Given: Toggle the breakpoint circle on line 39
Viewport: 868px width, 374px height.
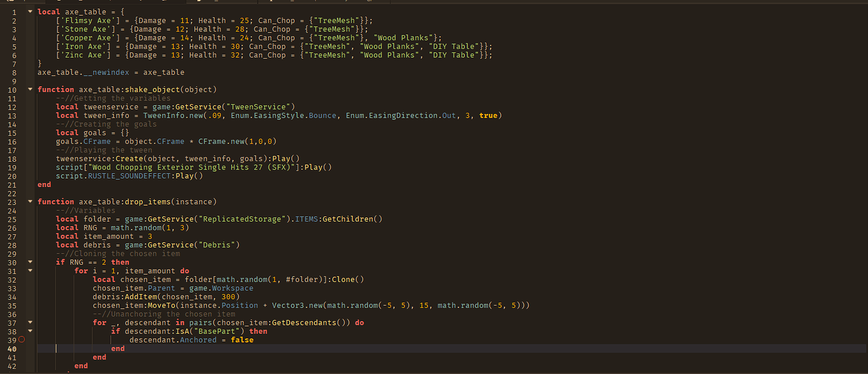Looking at the screenshot, I should coord(21,339).
